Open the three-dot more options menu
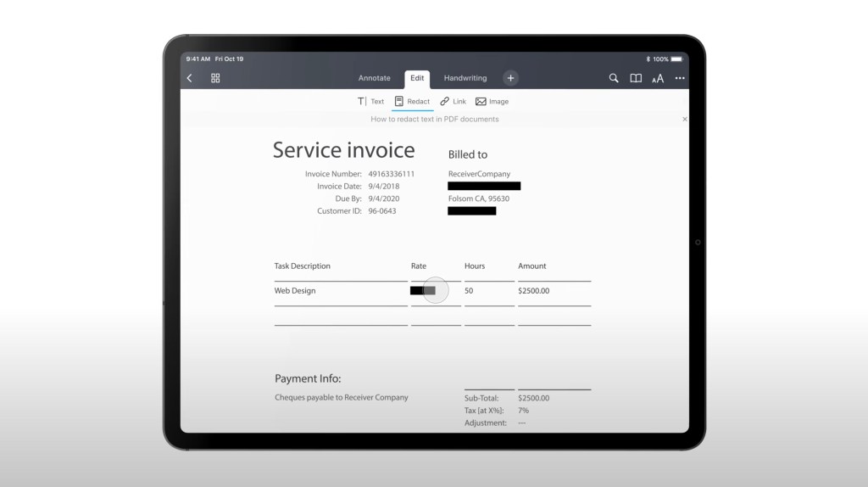The height and width of the screenshot is (487, 868). [680, 78]
